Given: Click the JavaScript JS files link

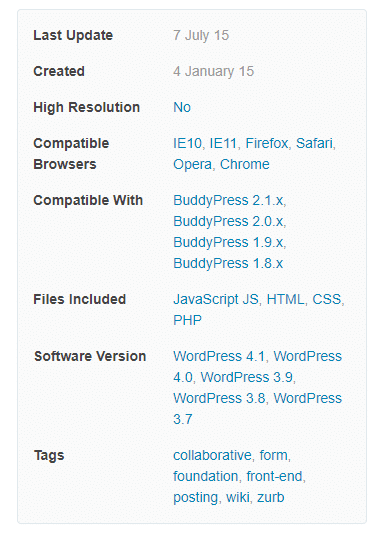Looking at the screenshot, I should (x=216, y=300).
